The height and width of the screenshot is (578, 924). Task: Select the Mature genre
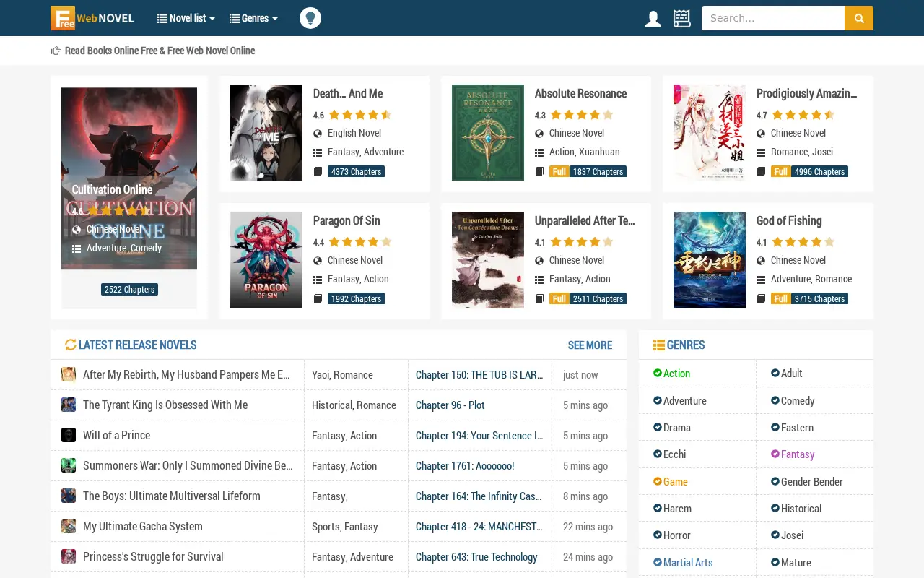pyautogui.click(x=790, y=563)
